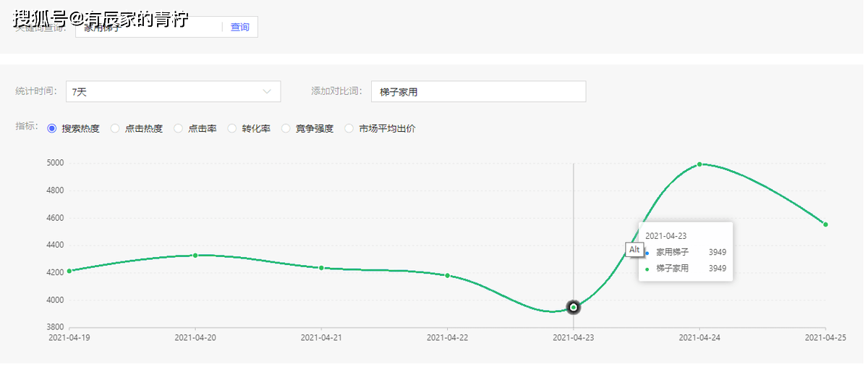Open the 统计时间 7天 dropdown
The image size is (868, 370).
point(173,92)
